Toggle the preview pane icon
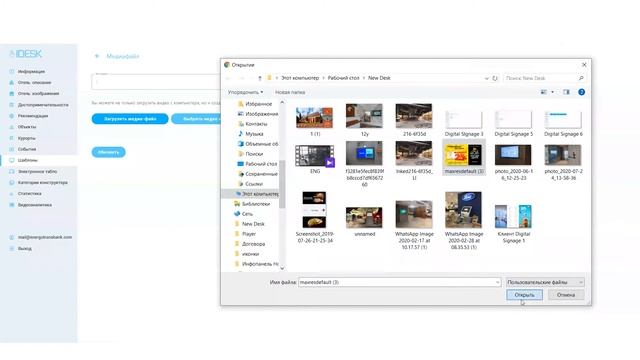 click(x=566, y=92)
